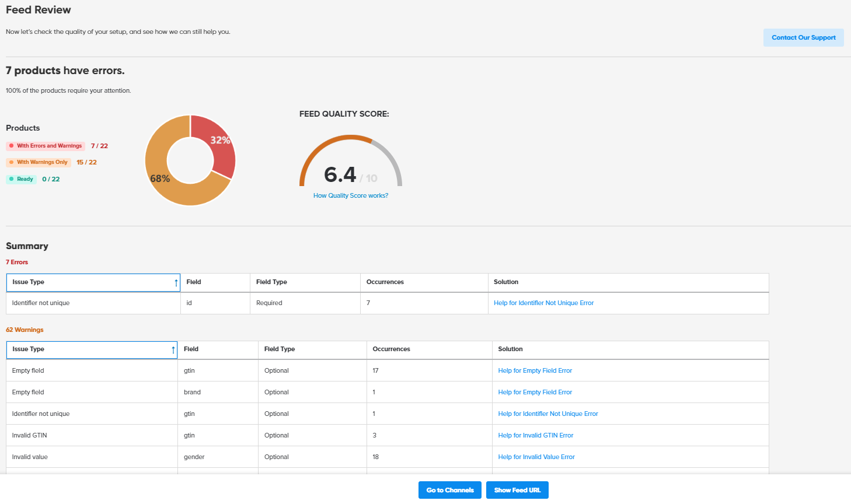The width and height of the screenshot is (851, 504).
Task: Sort errors table by Occurrences column
Action: (385, 282)
